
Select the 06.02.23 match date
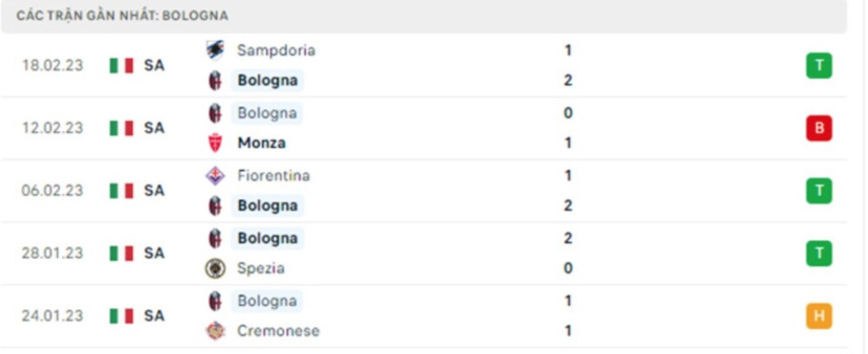[x=53, y=190]
